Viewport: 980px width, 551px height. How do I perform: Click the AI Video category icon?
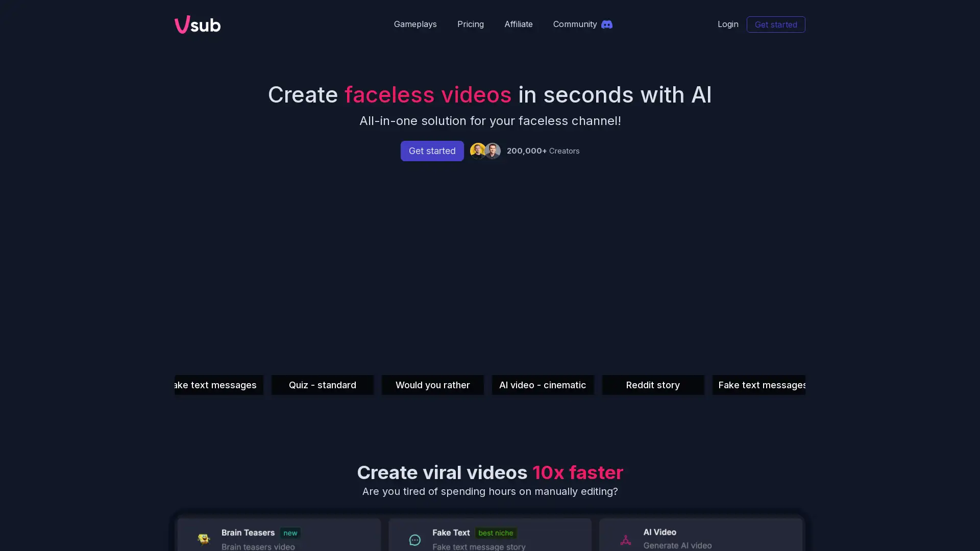625,538
